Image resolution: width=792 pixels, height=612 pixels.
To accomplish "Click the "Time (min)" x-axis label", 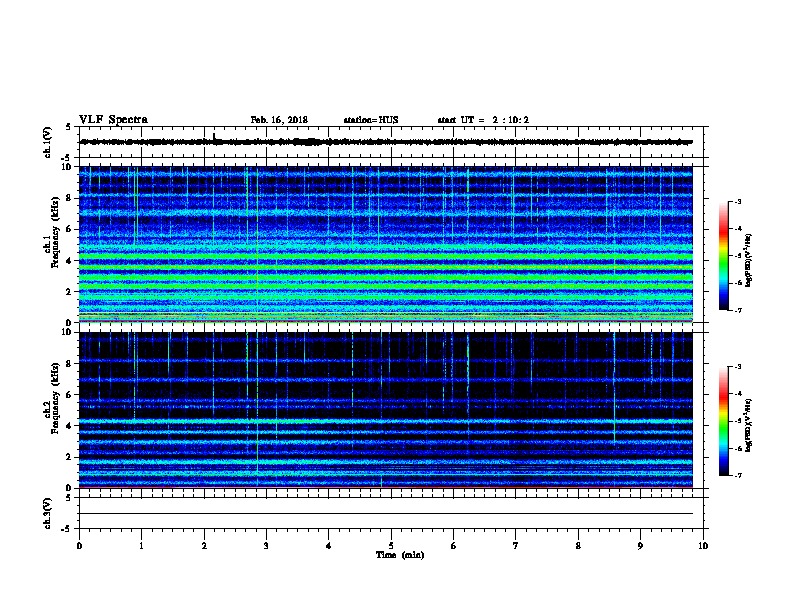I will [x=400, y=555].
